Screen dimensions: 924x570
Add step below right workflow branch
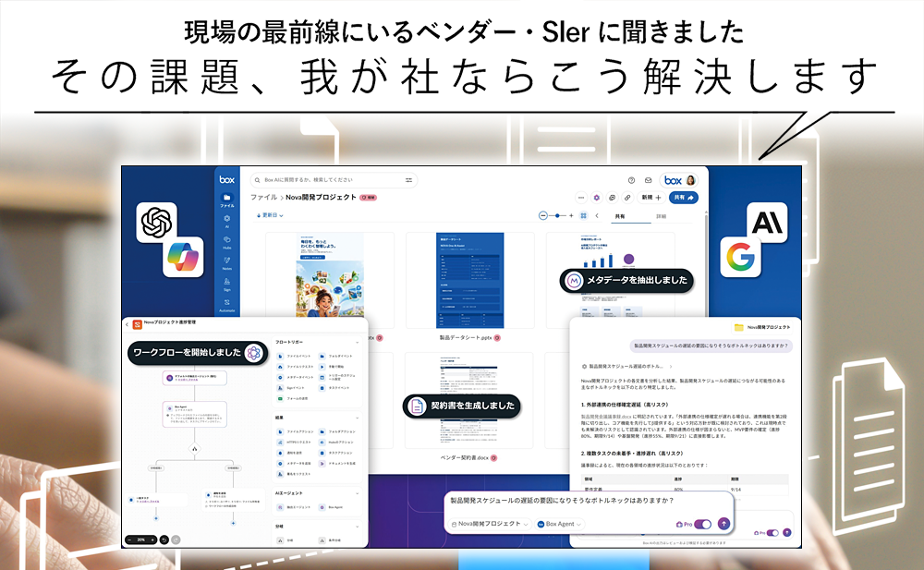tap(234, 522)
